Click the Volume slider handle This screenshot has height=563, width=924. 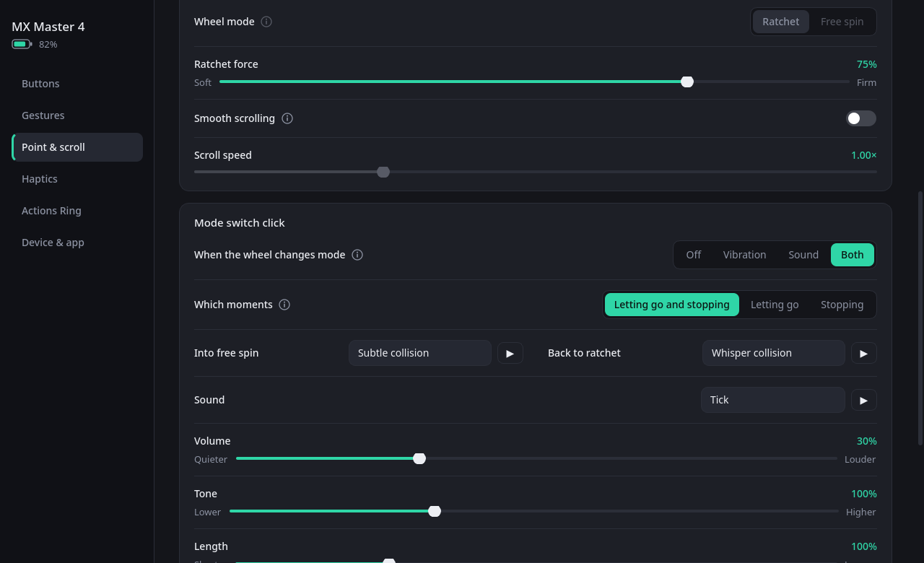pyautogui.click(x=419, y=458)
